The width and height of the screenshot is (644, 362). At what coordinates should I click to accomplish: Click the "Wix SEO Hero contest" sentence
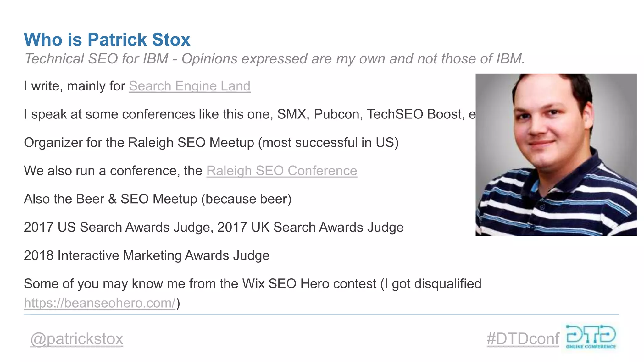(252, 284)
